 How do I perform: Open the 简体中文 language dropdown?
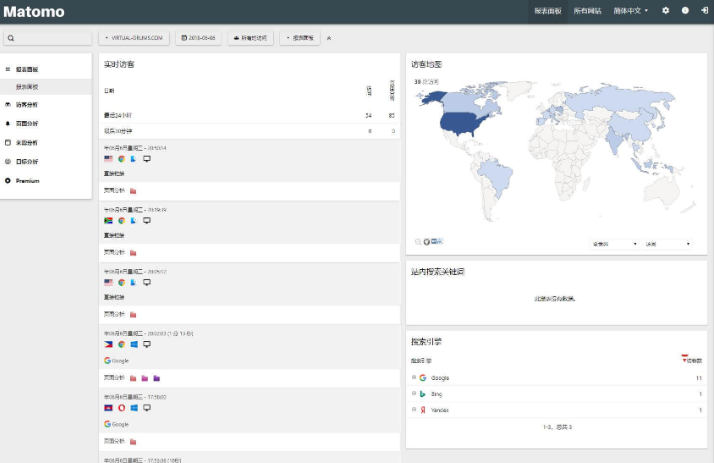click(x=631, y=11)
